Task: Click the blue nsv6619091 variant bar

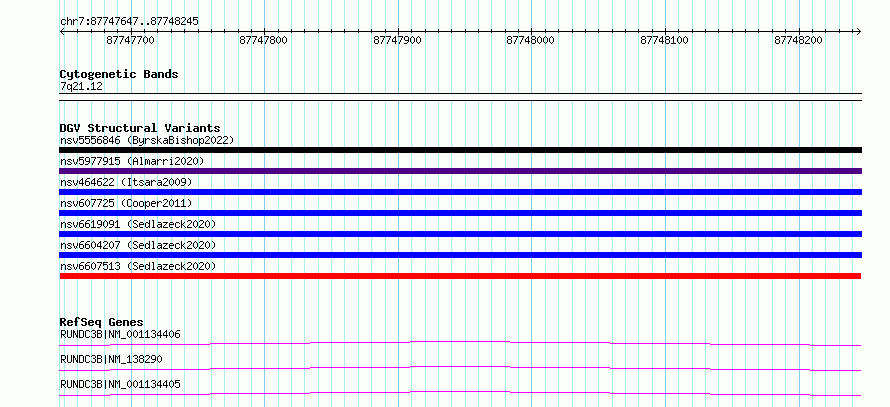Action: point(460,234)
